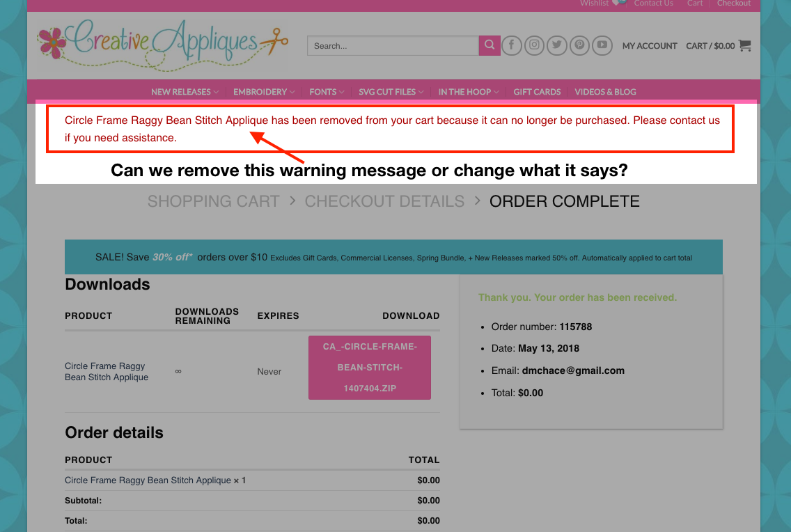Expand the In The Hoop menu
The width and height of the screenshot is (791, 532).
469,92
